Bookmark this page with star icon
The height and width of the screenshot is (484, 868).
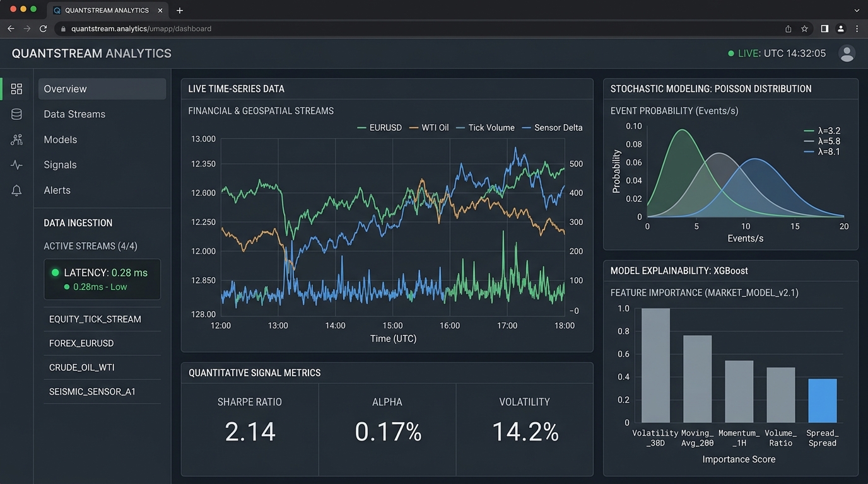pos(804,28)
